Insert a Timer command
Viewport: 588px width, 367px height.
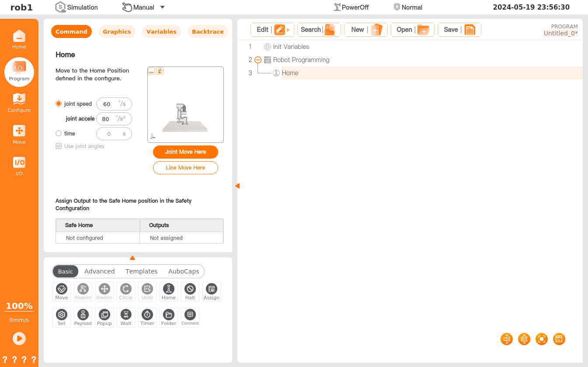[147, 317]
